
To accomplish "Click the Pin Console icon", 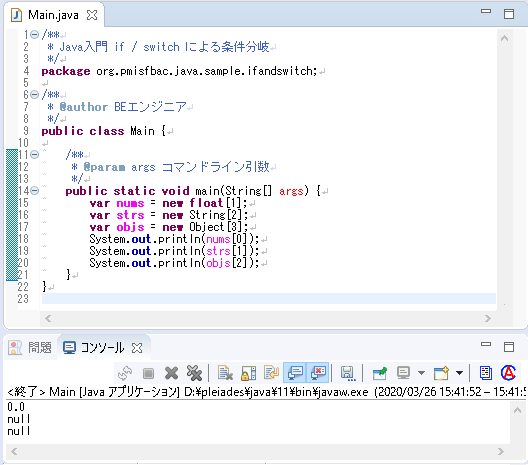I will [380, 373].
